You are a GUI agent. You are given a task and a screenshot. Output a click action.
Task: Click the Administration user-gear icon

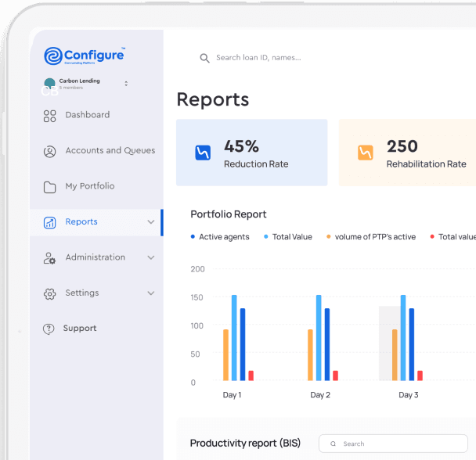(49, 258)
